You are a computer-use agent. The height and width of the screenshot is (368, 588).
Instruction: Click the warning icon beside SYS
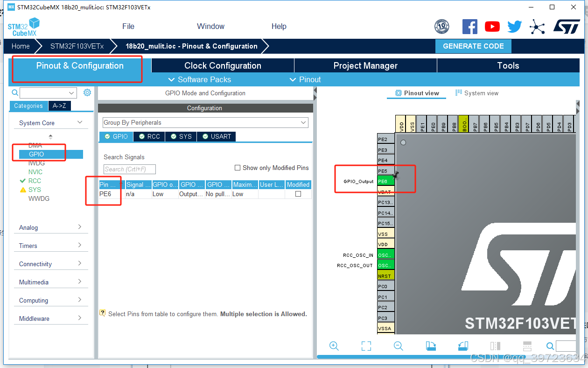click(22, 190)
